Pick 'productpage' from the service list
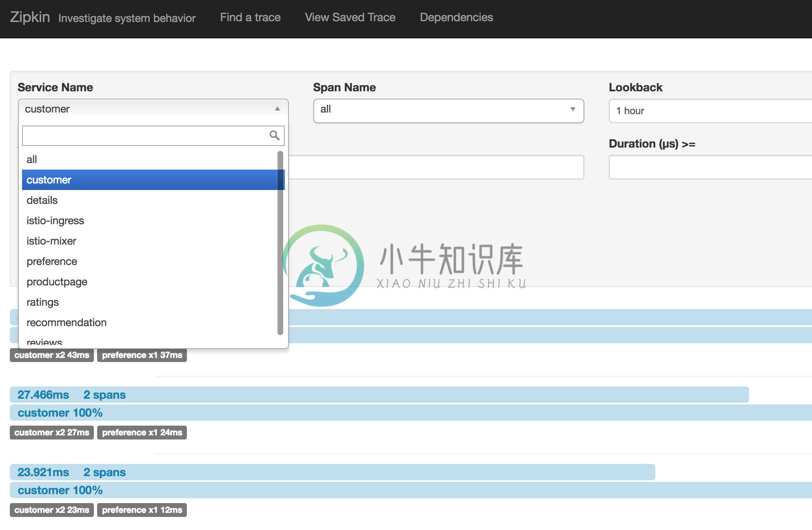This screenshot has width=812, height=530. (150, 282)
